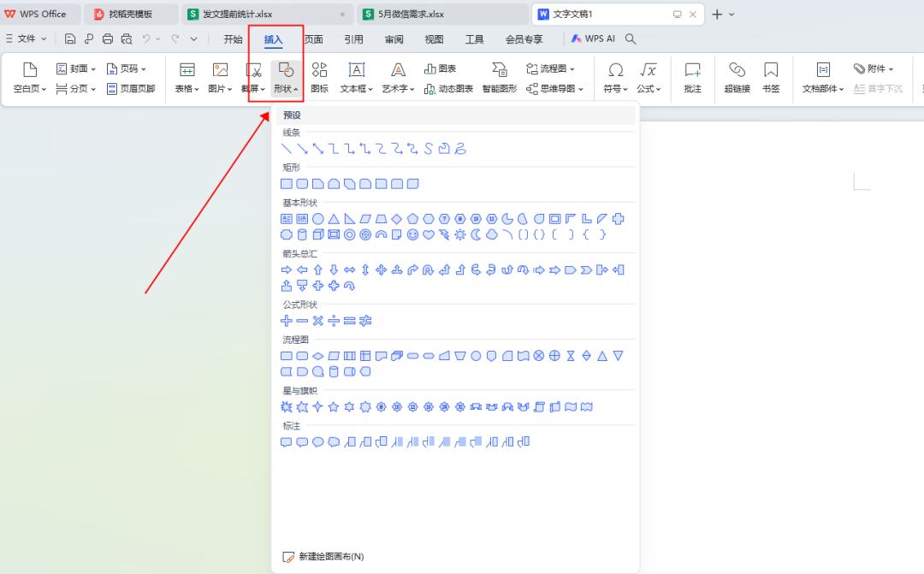The width and height of the screenshot is (924, 574).
Task: Open the 视图 view tab
Action: click(x=434, y=38)
